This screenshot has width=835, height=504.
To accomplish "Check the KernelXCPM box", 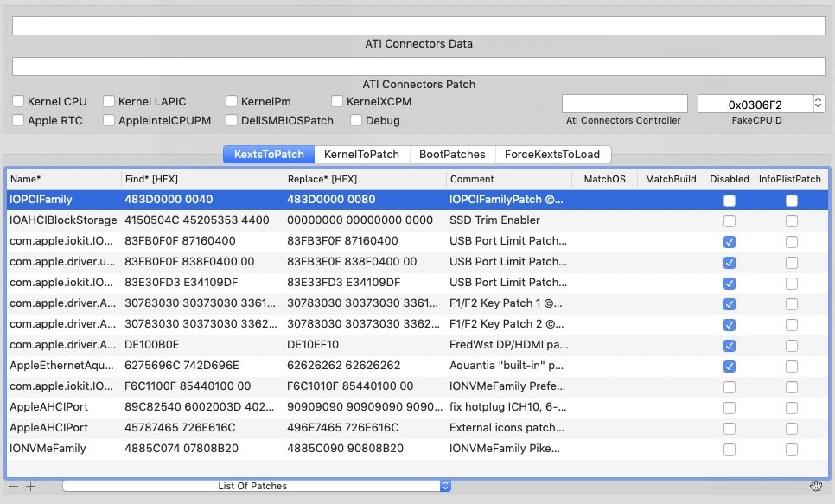I will [x=336, y=101].
